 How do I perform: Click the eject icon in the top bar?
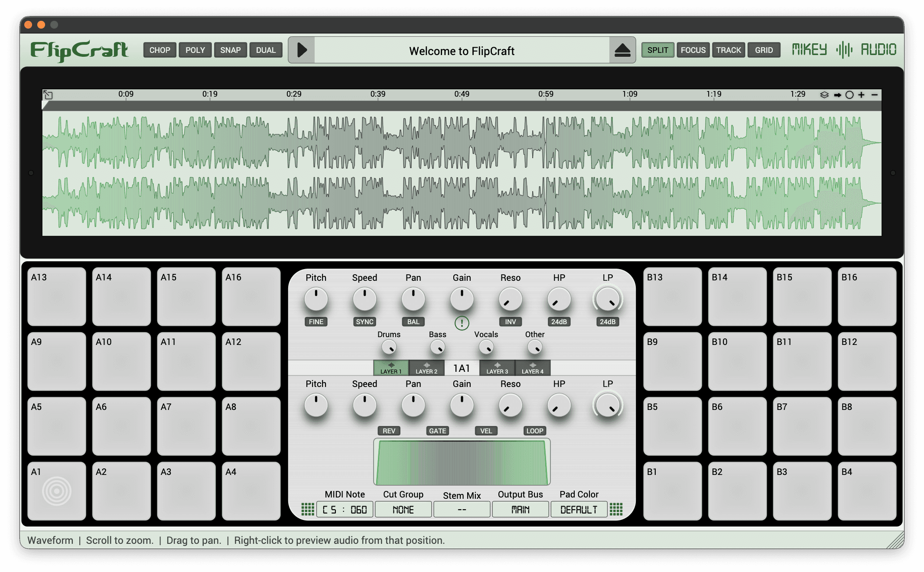(622, 50)
